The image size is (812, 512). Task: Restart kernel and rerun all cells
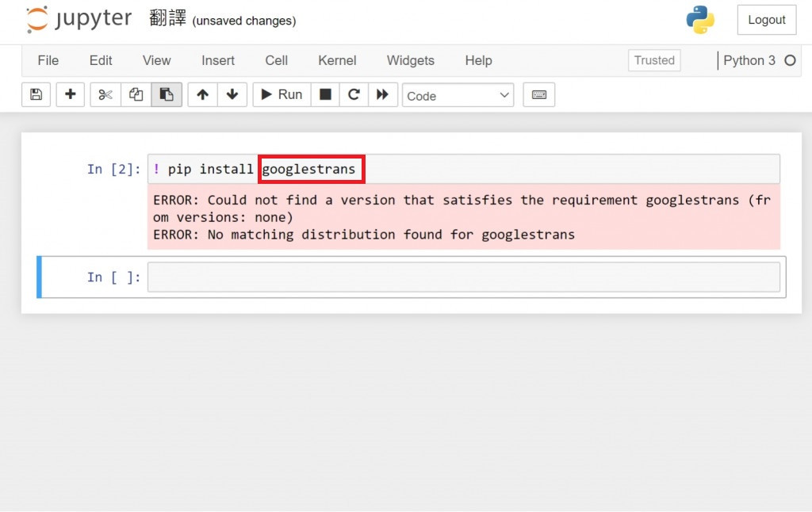383,95
